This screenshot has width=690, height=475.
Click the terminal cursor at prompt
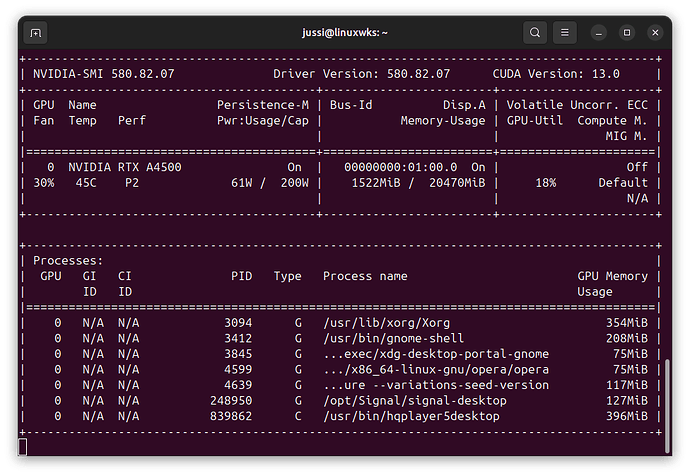[x=22, y=446]
